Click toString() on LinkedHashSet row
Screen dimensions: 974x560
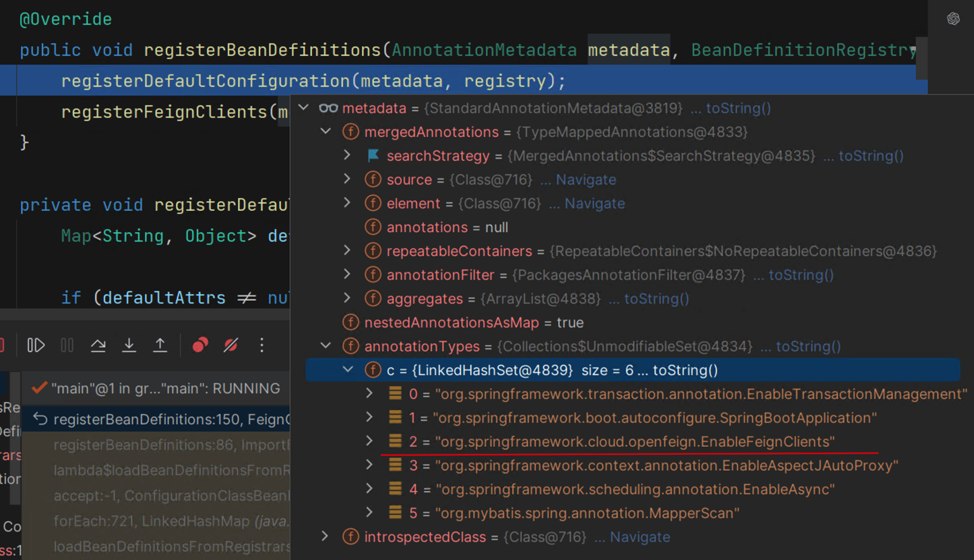[x=686, y=370]
